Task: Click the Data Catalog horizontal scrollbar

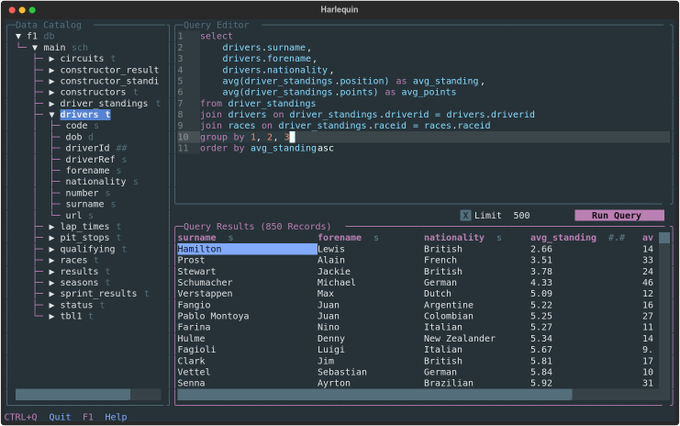Action: point(73,394)
